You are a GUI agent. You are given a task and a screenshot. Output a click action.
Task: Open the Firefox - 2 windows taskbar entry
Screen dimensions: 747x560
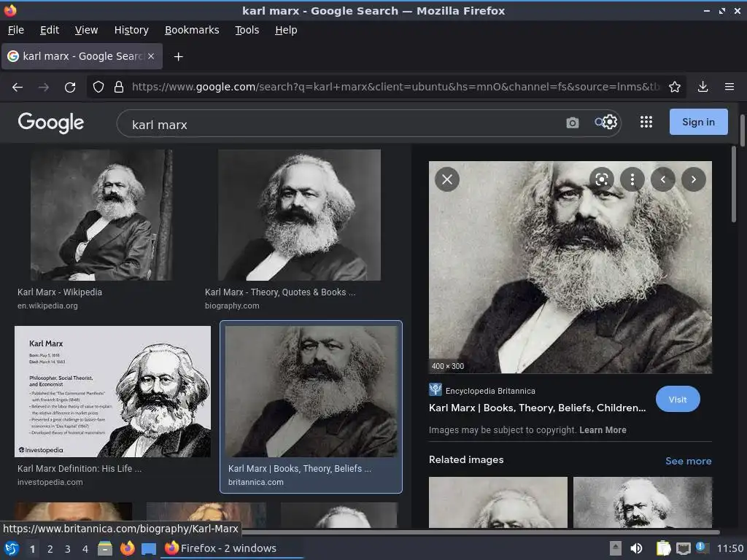tap(232, 548)
